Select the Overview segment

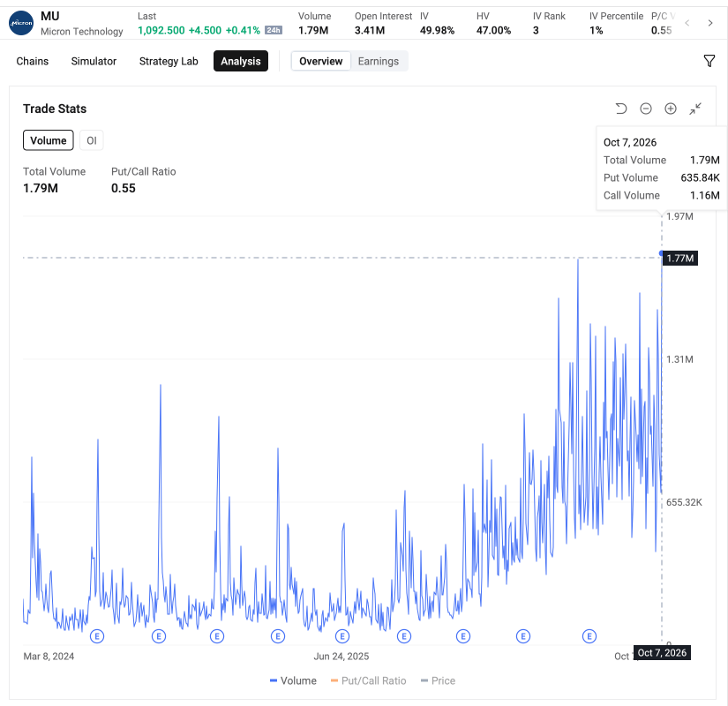[x=321, y=61]
